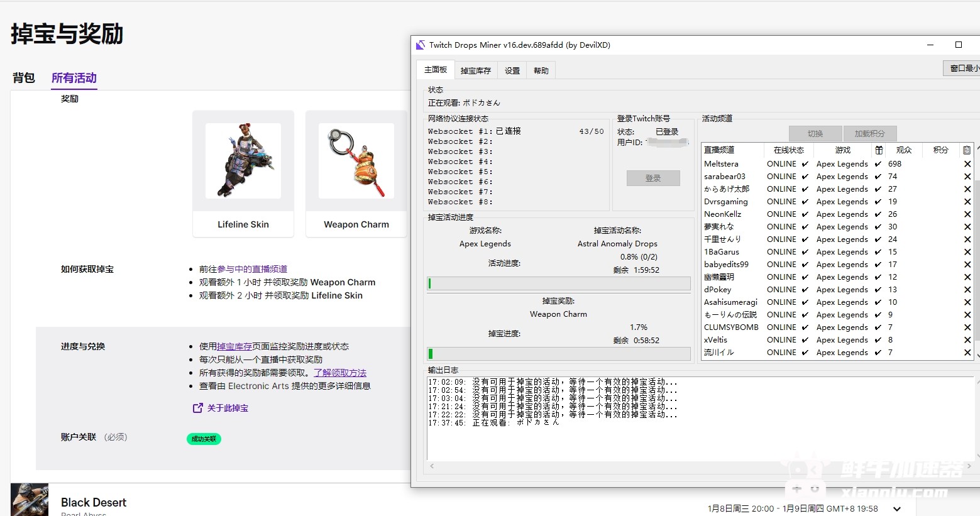Click the X icon in 千里せんり row

point(967,239)
